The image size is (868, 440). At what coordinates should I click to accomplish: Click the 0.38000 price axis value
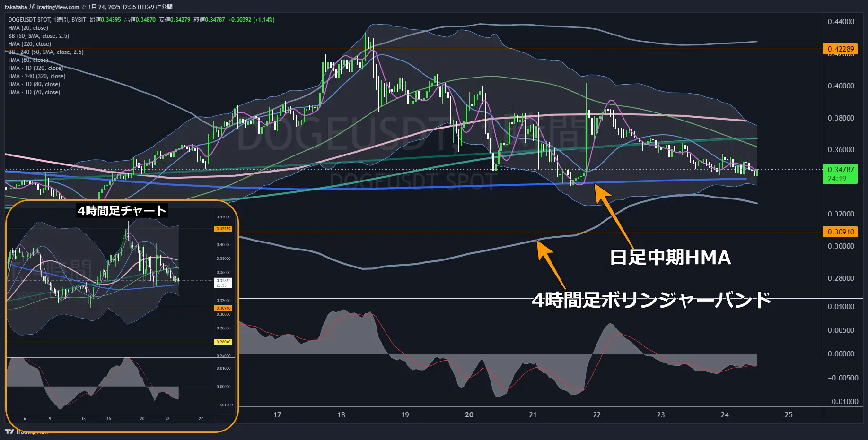tap(841, 118)
